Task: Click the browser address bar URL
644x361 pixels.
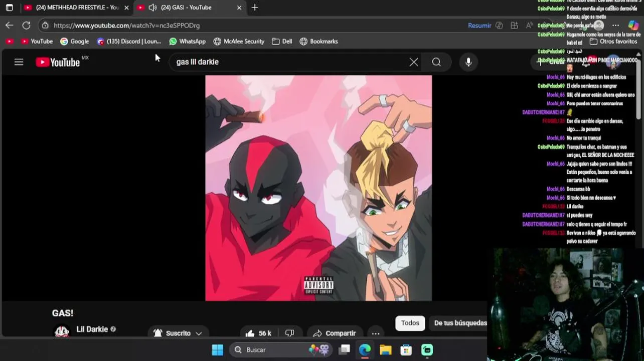Action: tap(126, 26)
